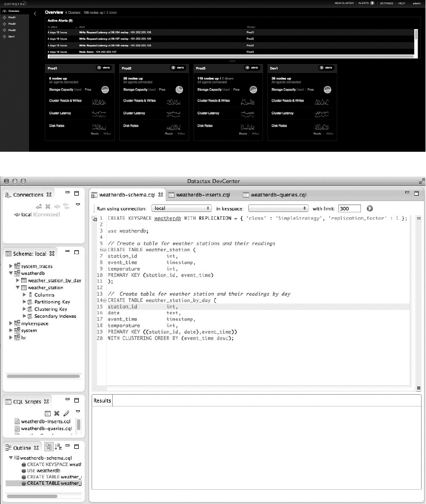Open the in keyspace dropdown
The height and width of the screenshot is (504, 426).
[x=278, y=208]
